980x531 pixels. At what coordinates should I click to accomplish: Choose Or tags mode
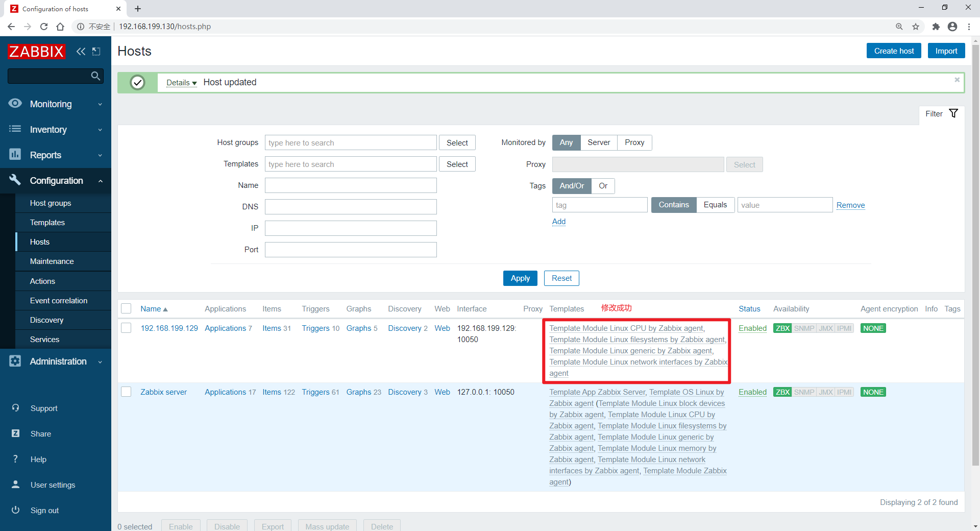tap(603, 186)
